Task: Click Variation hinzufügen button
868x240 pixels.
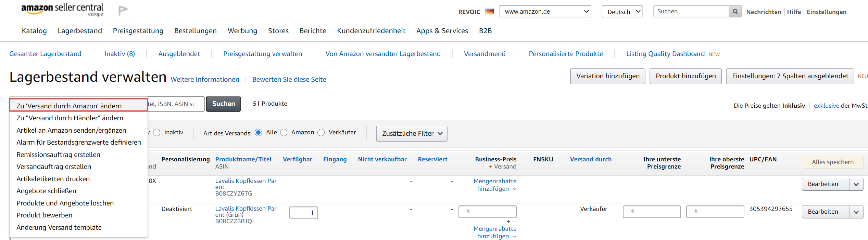Action: point(608,76)
